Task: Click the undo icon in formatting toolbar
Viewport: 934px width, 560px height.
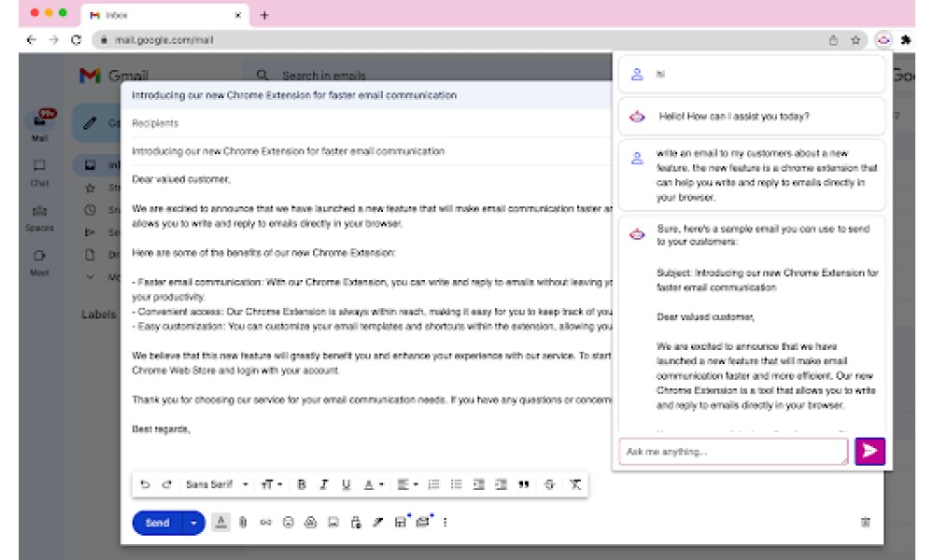Action: [x=145, y=484]
